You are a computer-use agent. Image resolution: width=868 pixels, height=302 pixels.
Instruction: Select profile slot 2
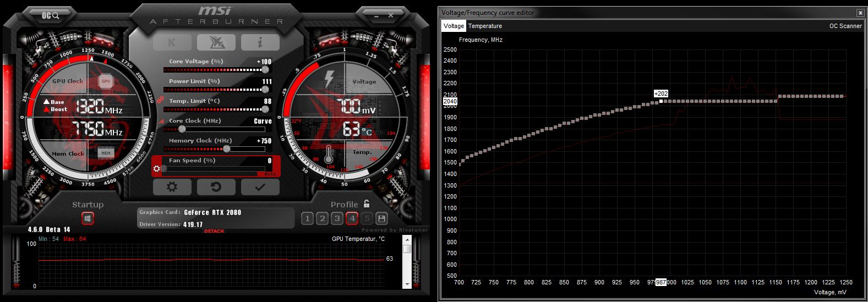pos(323,218)
